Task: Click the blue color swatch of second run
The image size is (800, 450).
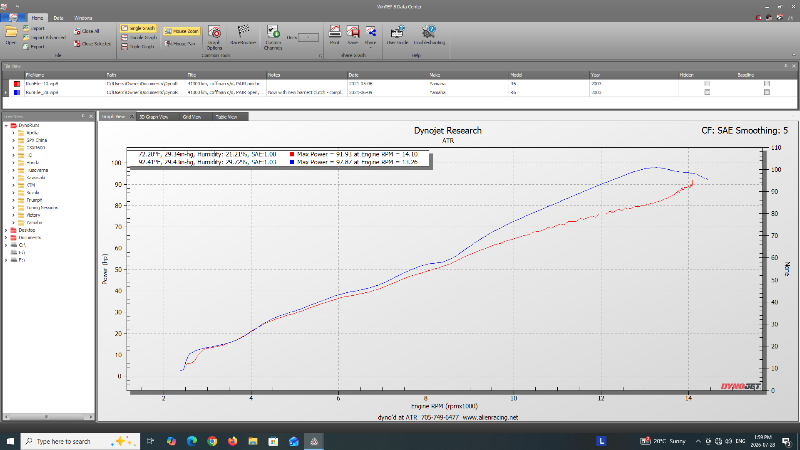Action: pos(17,92)
